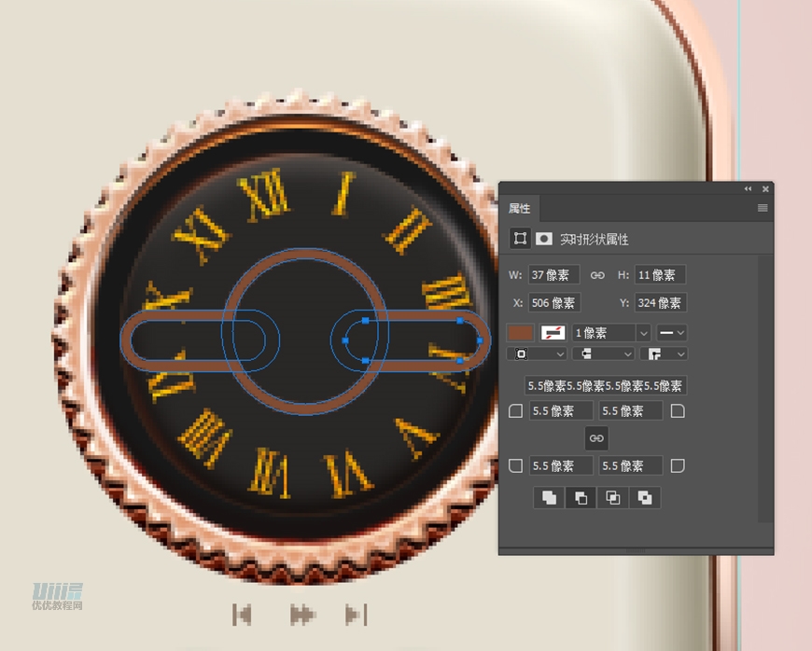This screenshot has width=812, height=651.
Task: Click the mask icon beside live shape properties
Action: pyautogui.click(x=543, y=239)
